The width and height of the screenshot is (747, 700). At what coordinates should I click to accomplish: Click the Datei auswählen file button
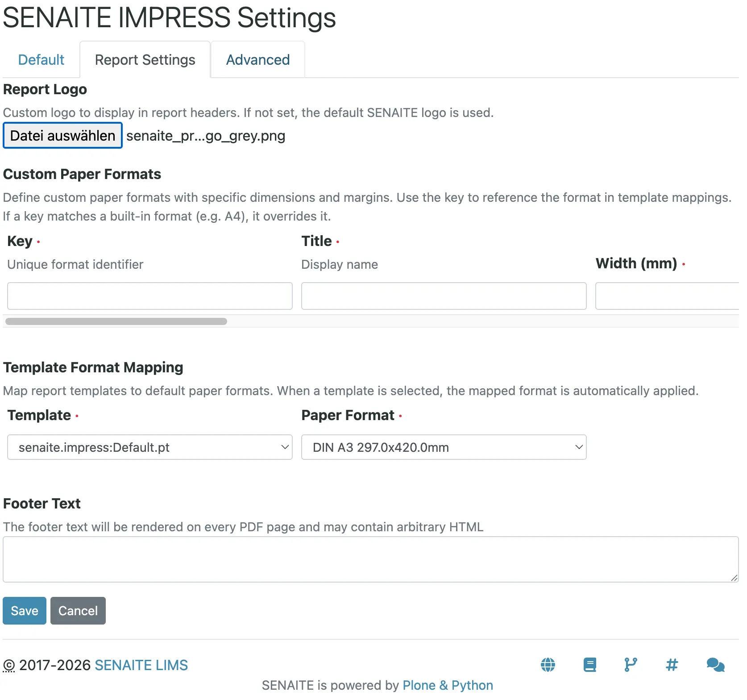click(x=62, y=135)
